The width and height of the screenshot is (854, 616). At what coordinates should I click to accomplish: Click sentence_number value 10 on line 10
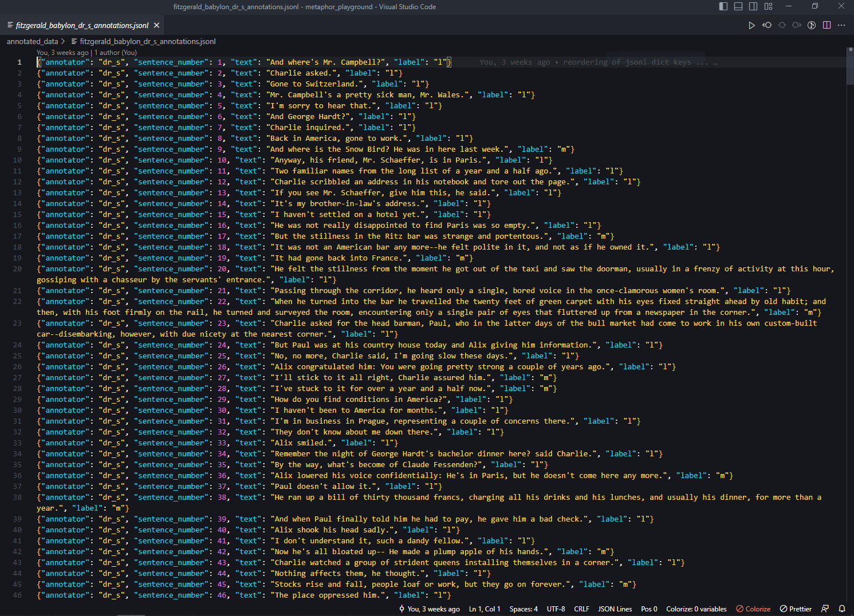point(222,160)
